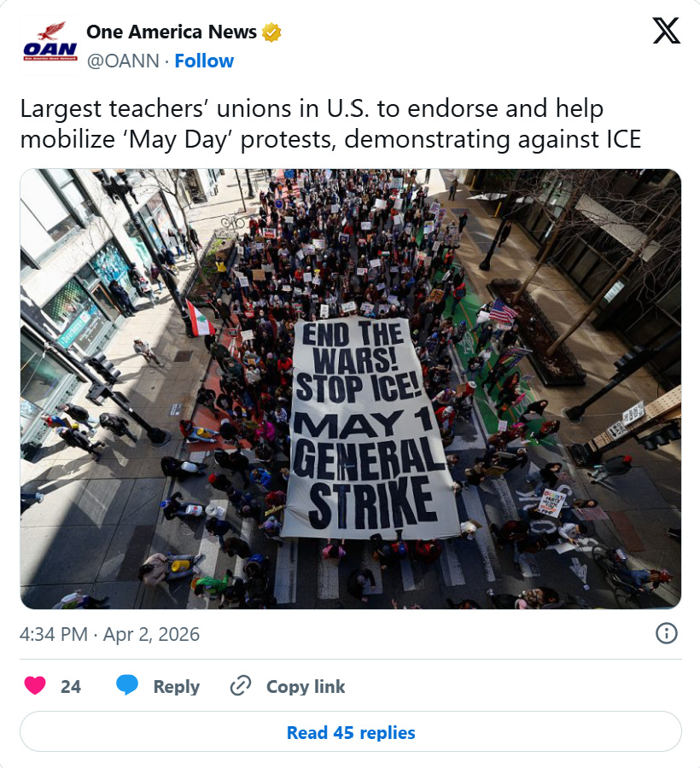The image size is (700, 768).
Task: Like the post with the heart icon
Action: click(x=35, y=686)
